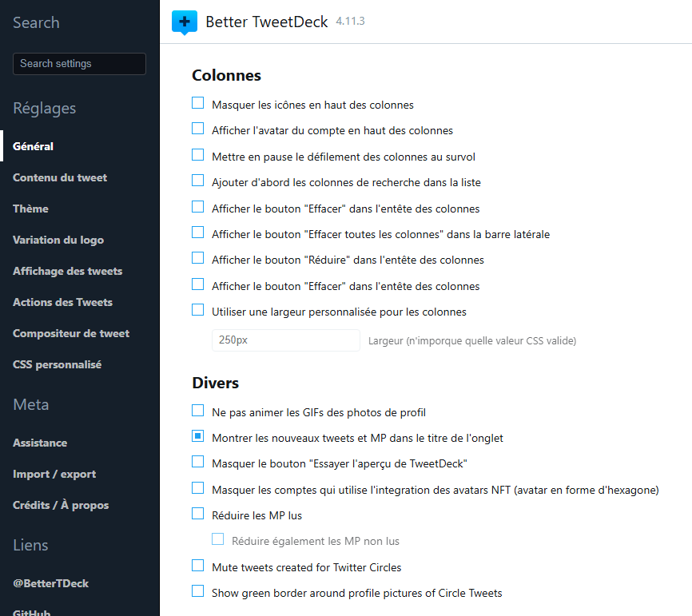
Task: Click the version number 4.11.3
Action: pos(351,22)
